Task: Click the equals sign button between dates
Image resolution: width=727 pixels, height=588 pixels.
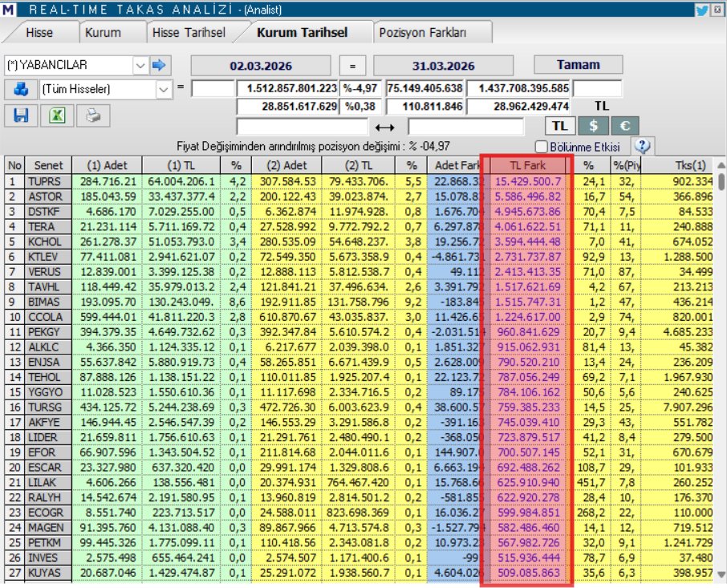Action: tap(352, 66)
